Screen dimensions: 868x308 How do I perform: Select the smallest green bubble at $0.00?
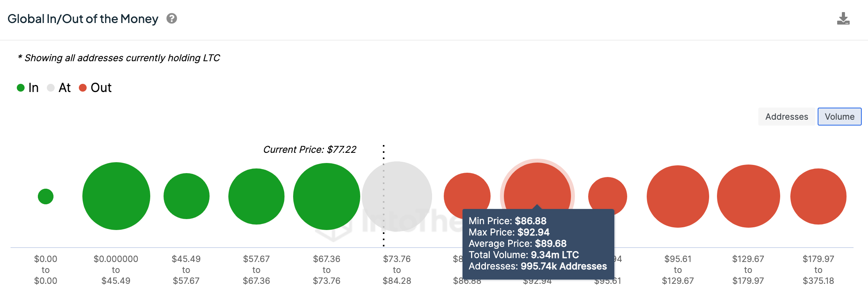pos(46,196)
